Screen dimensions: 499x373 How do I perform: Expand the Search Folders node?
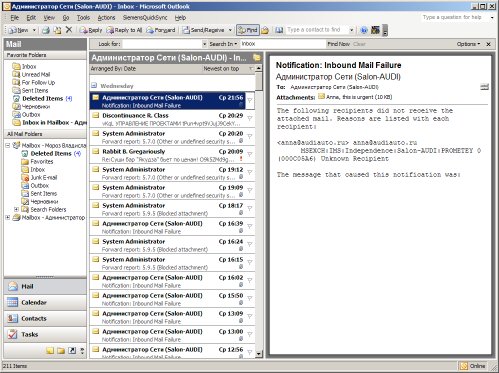point(16,209)
